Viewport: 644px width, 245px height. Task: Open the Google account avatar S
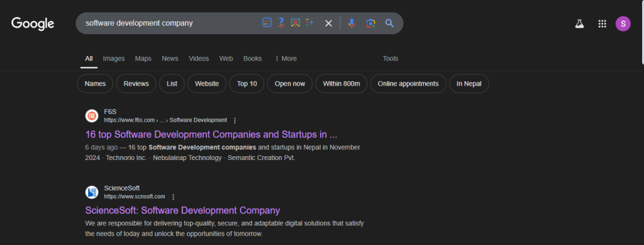[623, 24]
